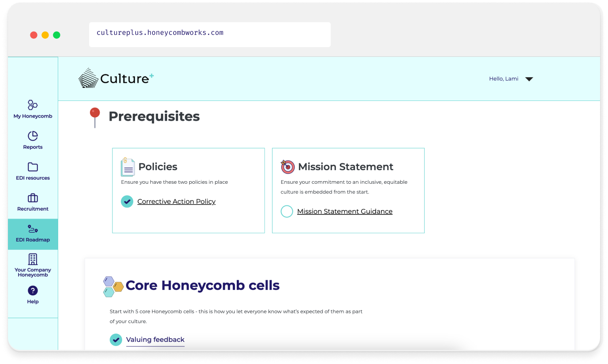
Task: Select Recruitment menu label
Action: [x=33, y=209]
